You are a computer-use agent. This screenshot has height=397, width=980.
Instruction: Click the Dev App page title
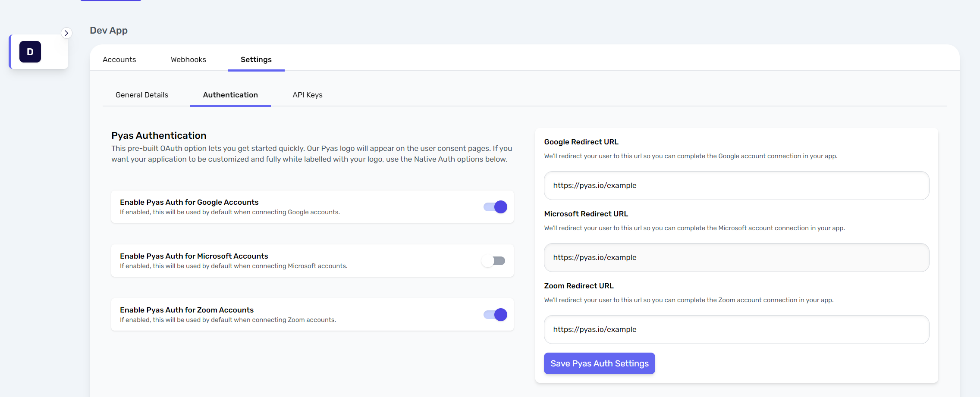click(109, 31)
